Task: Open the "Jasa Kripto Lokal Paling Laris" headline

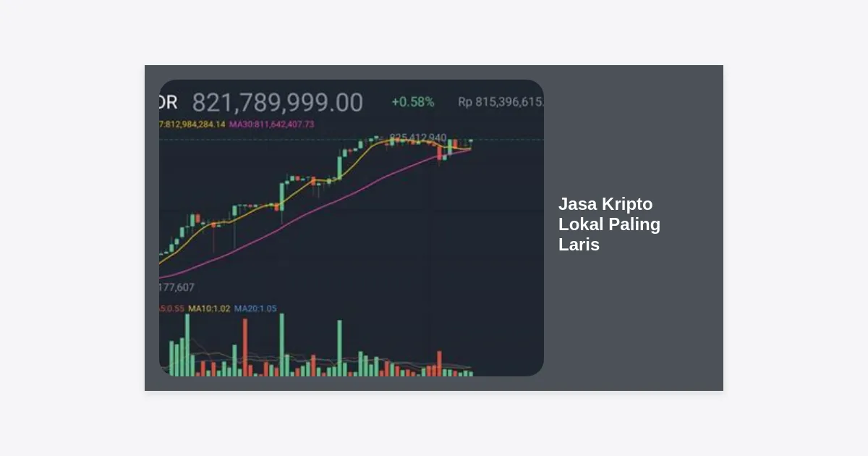Action: 609,224
